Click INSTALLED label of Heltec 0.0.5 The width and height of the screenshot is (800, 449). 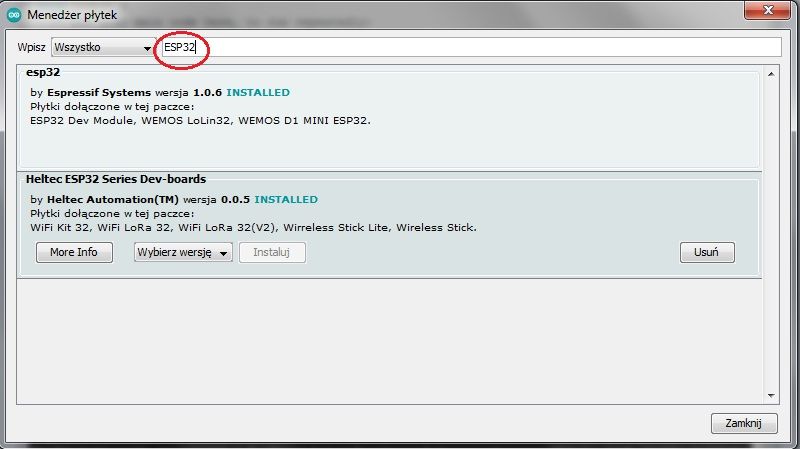point(286,199)
